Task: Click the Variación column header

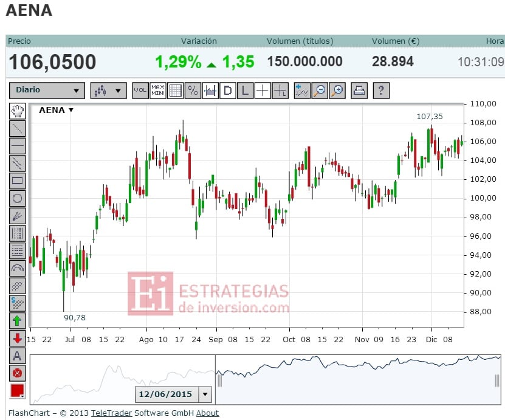Action: pyautogui.click(x=199, y=41)
